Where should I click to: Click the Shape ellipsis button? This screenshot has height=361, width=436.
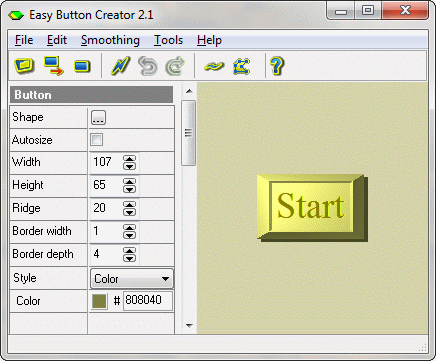pyautogui.click(x=98, y=117)
